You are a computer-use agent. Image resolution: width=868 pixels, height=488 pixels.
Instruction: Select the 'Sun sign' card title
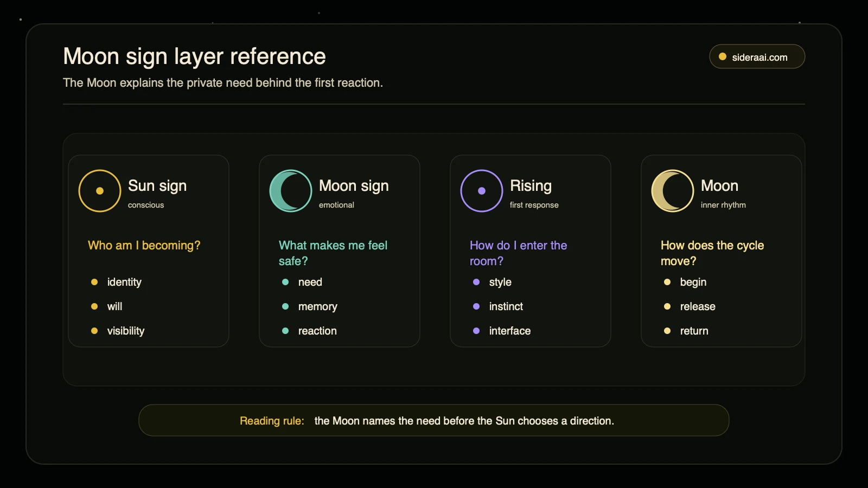coord(157,186)
